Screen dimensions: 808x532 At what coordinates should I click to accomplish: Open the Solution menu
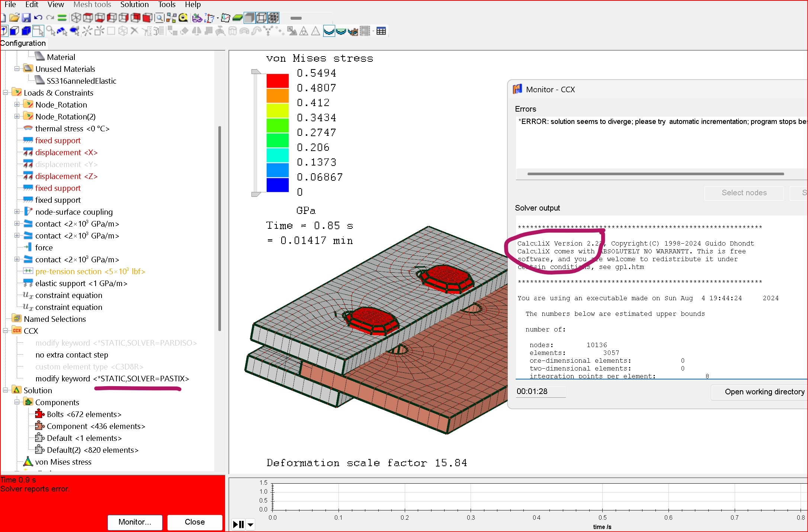click(x=134, y=4)
